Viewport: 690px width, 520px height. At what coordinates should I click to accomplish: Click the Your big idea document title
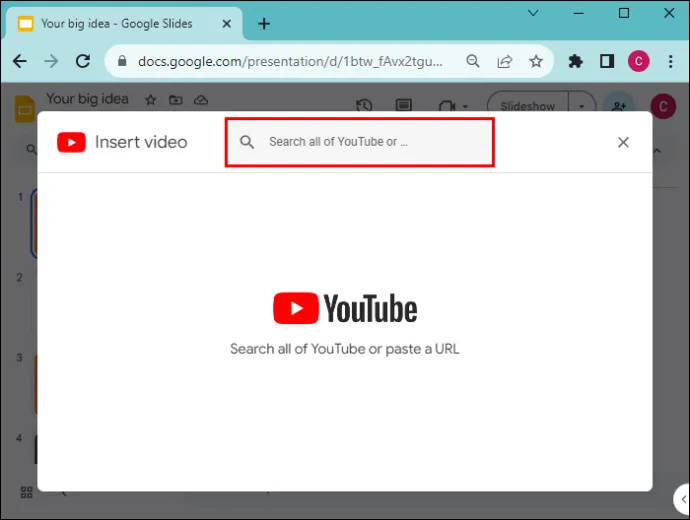tap(88, 99)
